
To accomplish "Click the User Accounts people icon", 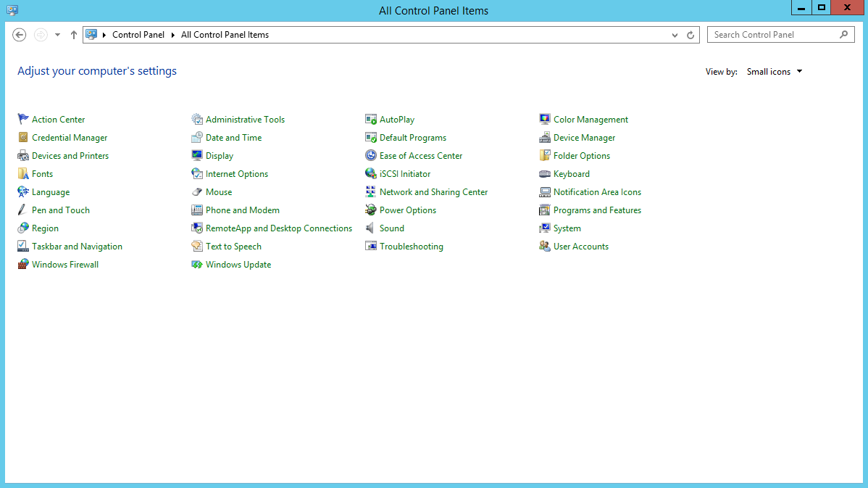I will pyautogui.click(x=545, y=247).
